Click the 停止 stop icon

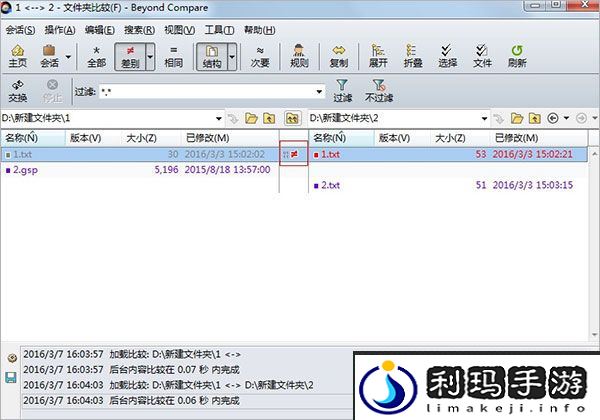coord(52,91)
